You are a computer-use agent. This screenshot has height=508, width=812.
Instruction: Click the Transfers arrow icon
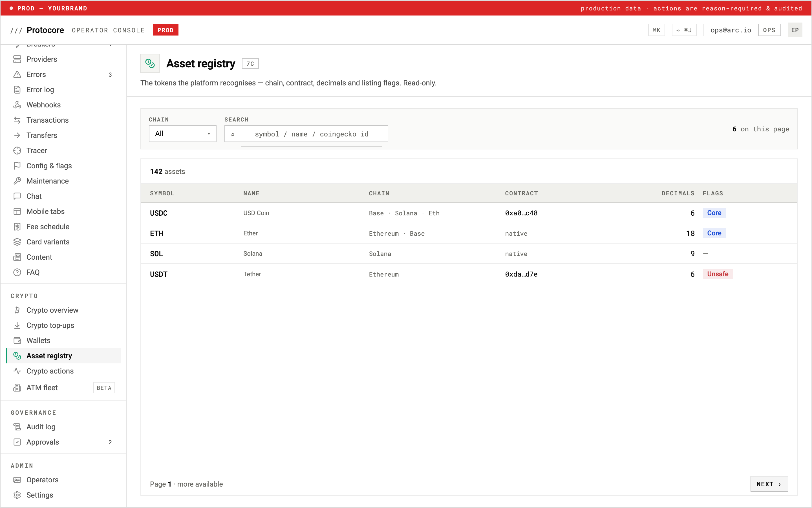17,135
